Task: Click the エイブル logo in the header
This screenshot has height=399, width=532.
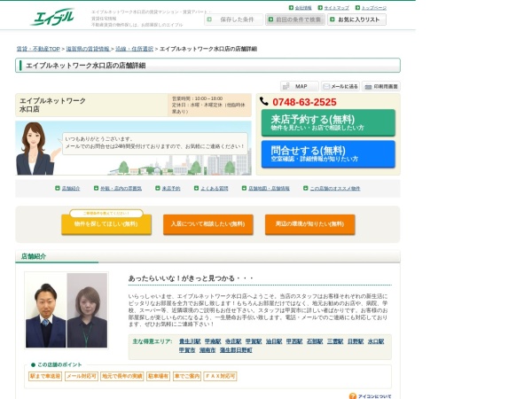Action: [x=52, y=17]
